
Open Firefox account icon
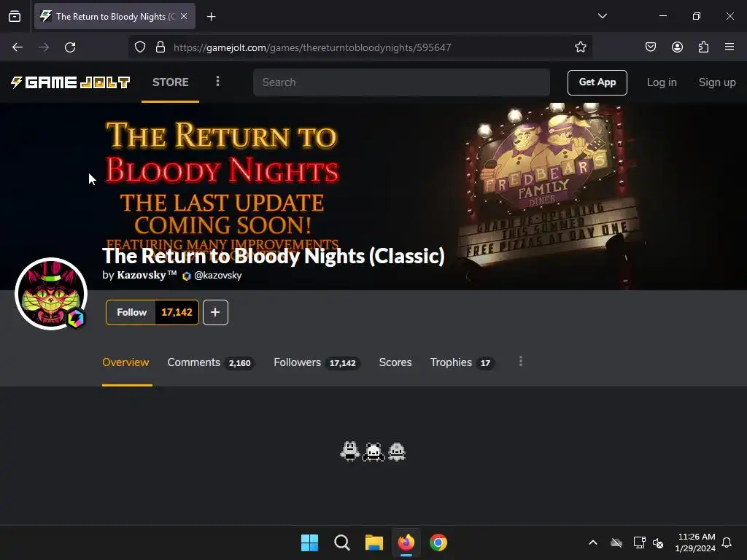pos(677,47)
